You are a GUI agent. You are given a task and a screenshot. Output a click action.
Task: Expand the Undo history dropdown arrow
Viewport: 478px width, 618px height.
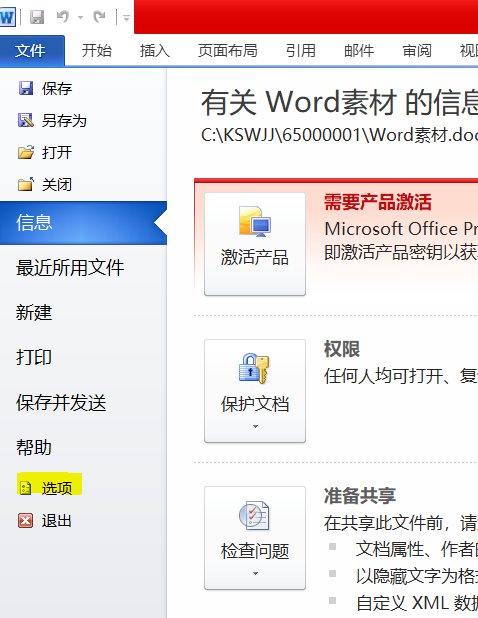click(80, 17)
